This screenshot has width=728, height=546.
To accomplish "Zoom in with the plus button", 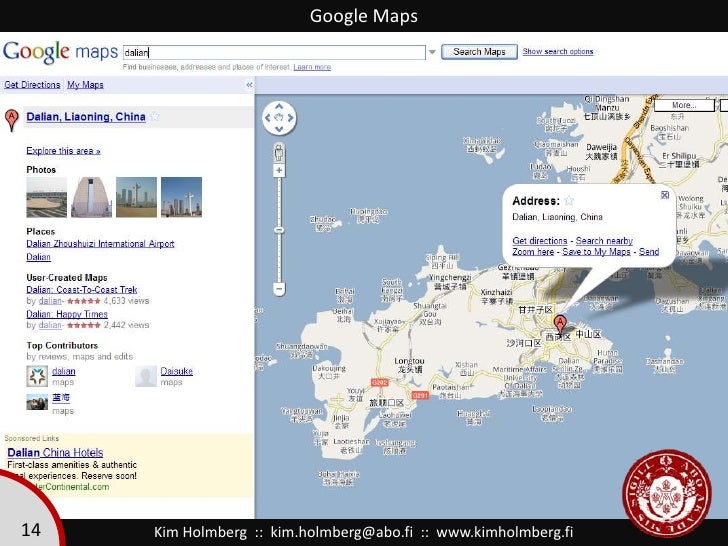I will 279,170.
